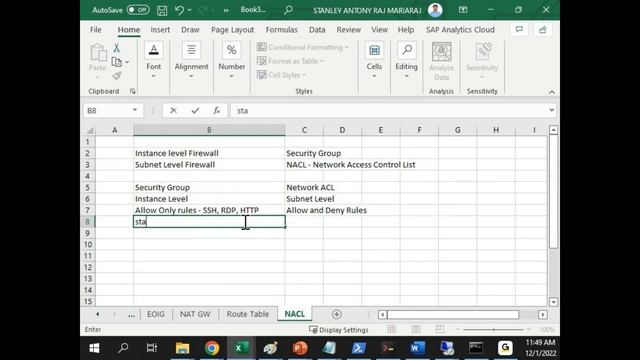Click the user account profile picture
Image resolution: width=640 pixels, height=360 pixels.
435,10
